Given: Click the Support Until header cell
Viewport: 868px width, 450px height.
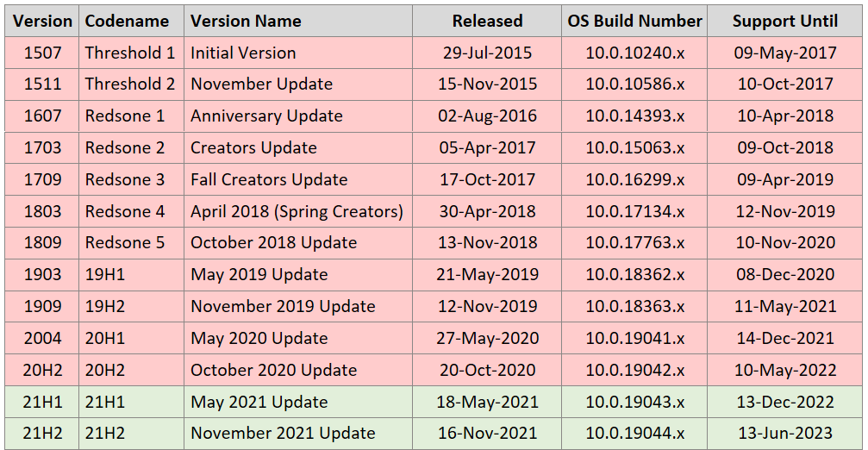Looking at the screenshot, I should (785, 21).
